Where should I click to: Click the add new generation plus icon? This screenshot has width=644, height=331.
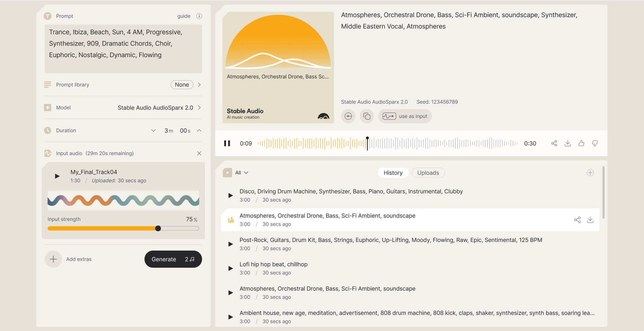(x=590, y=173)
